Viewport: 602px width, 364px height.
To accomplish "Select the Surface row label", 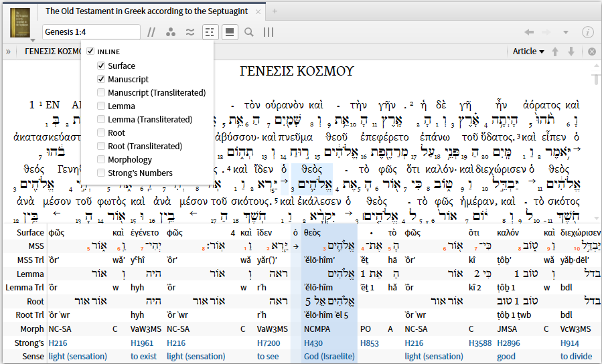I will tap(30, 232).
